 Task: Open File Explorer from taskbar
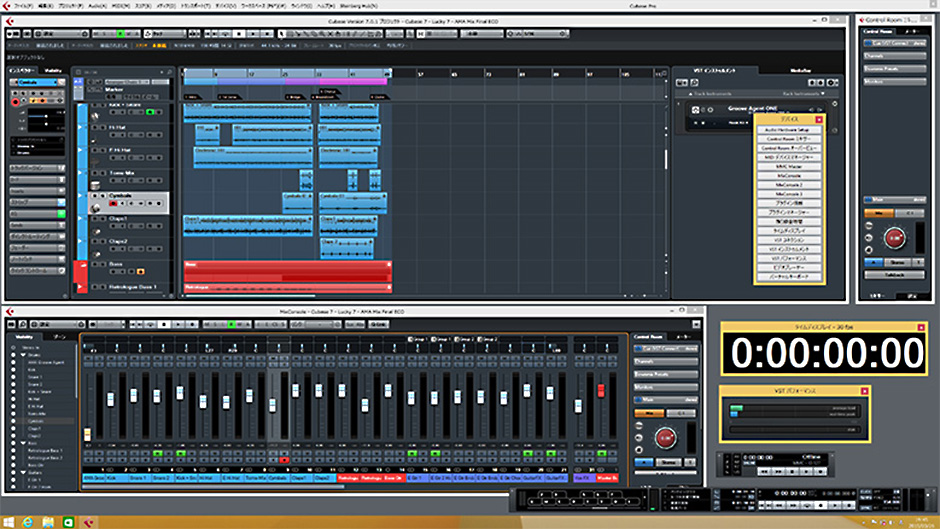(x=48, y=522)
